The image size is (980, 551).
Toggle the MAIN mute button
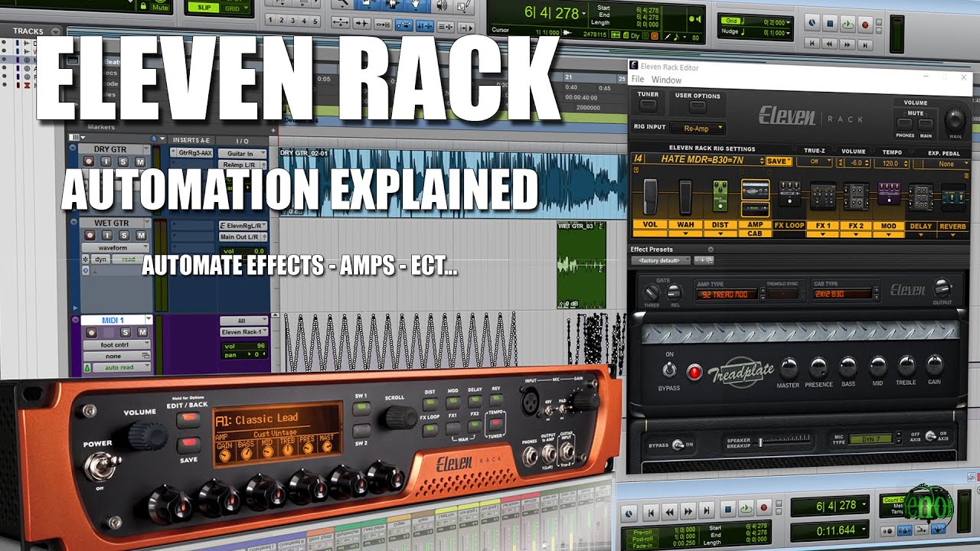[926, 123]
